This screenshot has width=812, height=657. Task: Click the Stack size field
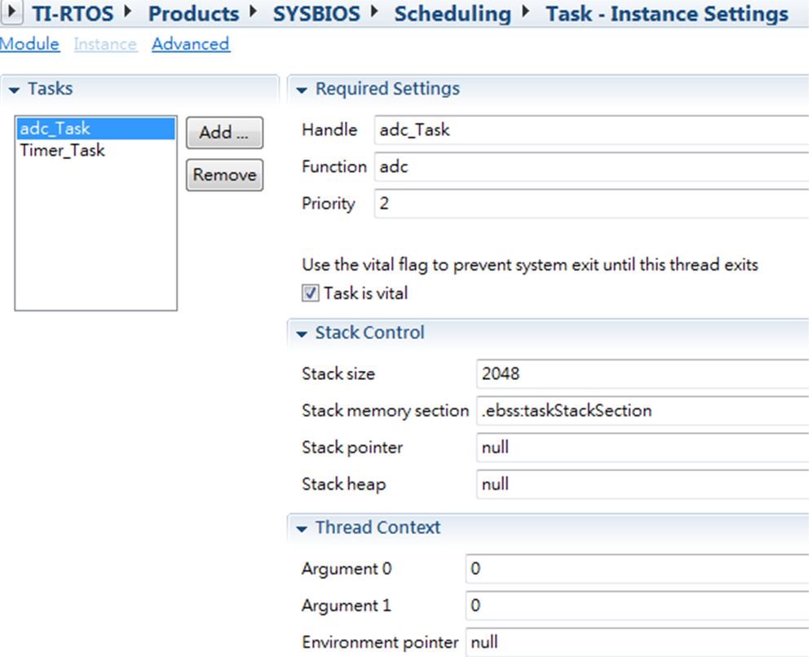[x=642, y=374]
